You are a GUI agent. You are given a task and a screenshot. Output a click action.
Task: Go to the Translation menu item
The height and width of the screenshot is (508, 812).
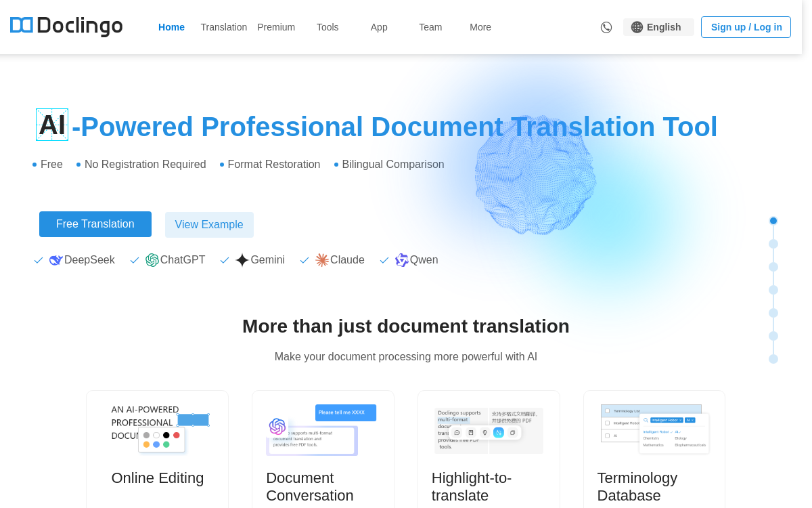pyautogui.click(x=223, y=27)
